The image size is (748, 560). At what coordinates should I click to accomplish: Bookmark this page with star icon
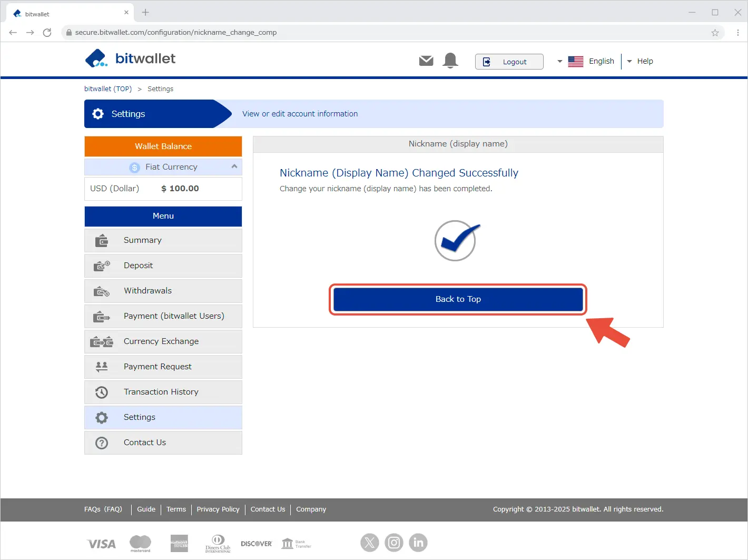715,33
